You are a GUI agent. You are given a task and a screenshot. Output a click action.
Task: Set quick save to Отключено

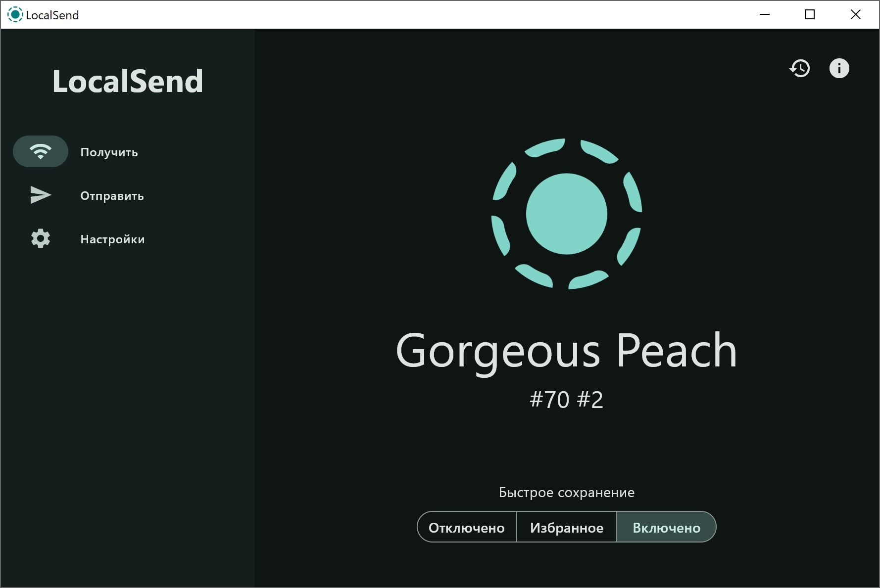(x=467, y=527)
